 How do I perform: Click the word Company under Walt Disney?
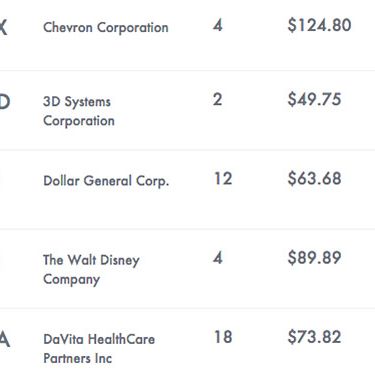(71, 279)
